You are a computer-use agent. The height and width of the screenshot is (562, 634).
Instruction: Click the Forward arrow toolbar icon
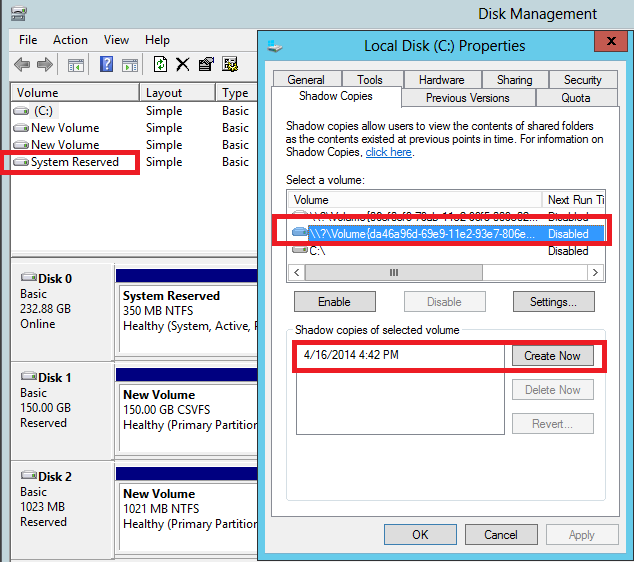pos(45,65)
